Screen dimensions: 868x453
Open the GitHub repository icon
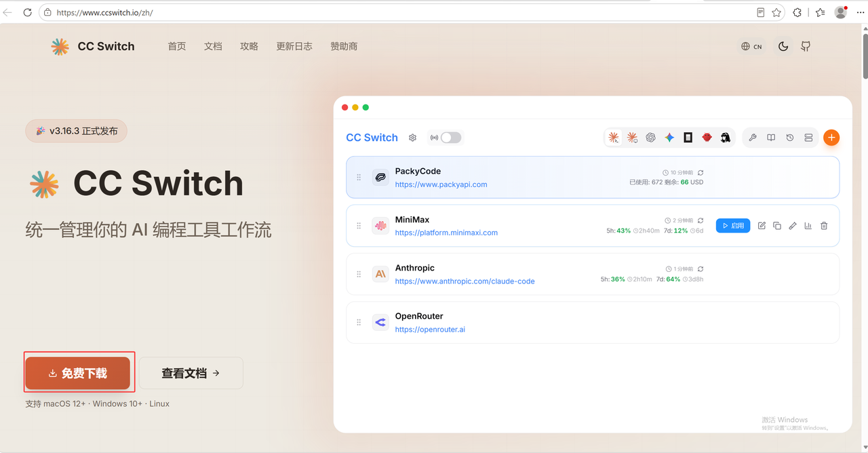click(x=806, y=46)
